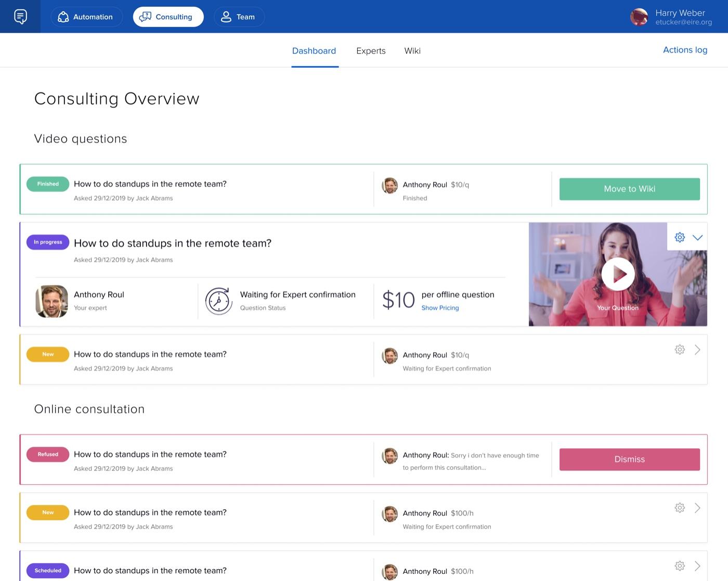Screen dimensions: 728x581
Task: Click the New badge in Online consultation
Action: [x=48, y=512]
